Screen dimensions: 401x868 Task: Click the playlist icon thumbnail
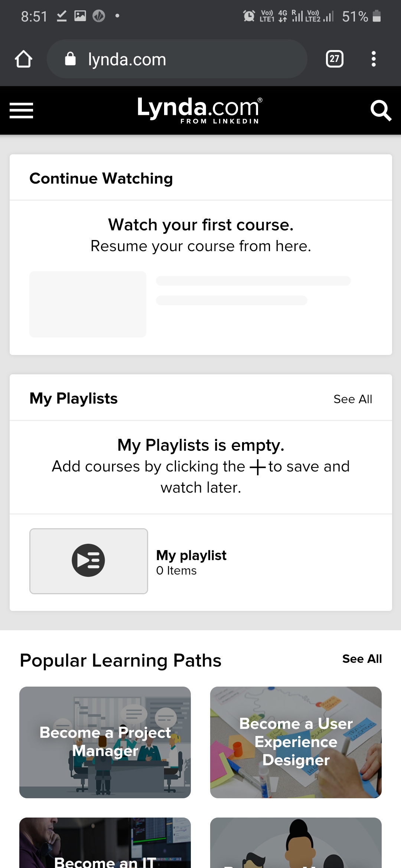point(89,561)
